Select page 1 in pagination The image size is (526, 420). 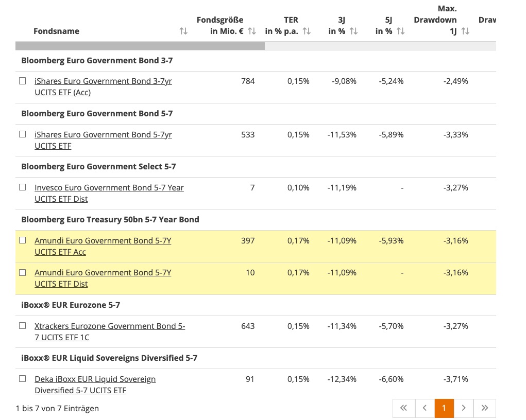coord(444,408)
